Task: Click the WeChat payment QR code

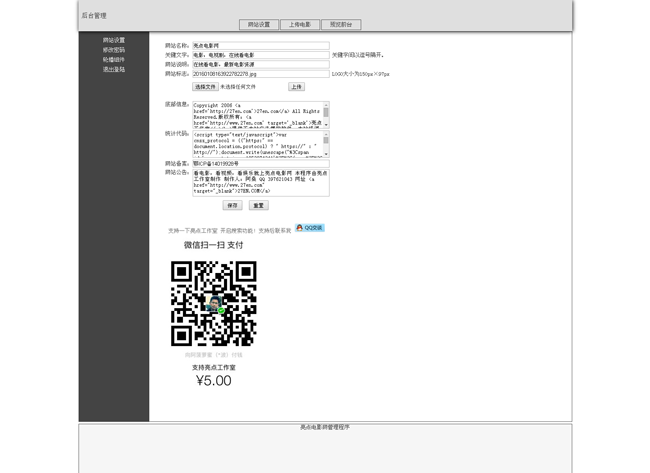Action: pyautogui.click(x=213, y=303)
